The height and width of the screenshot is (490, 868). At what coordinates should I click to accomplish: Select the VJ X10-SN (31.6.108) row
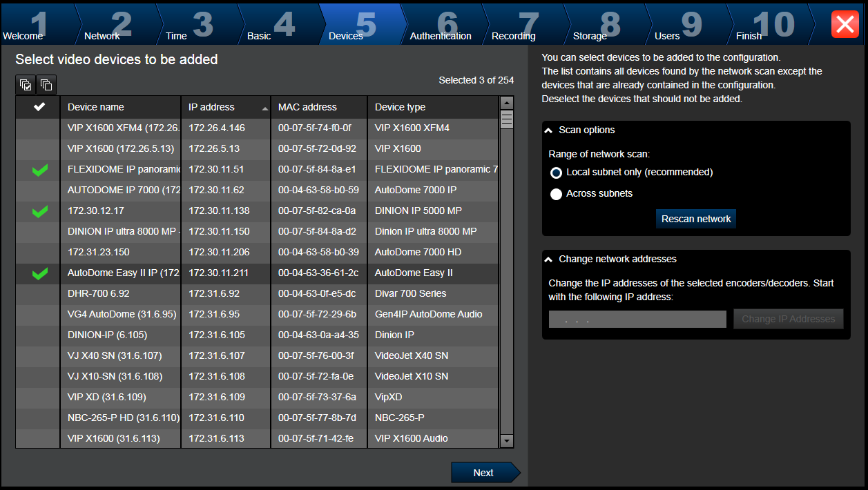click(257, 376)
